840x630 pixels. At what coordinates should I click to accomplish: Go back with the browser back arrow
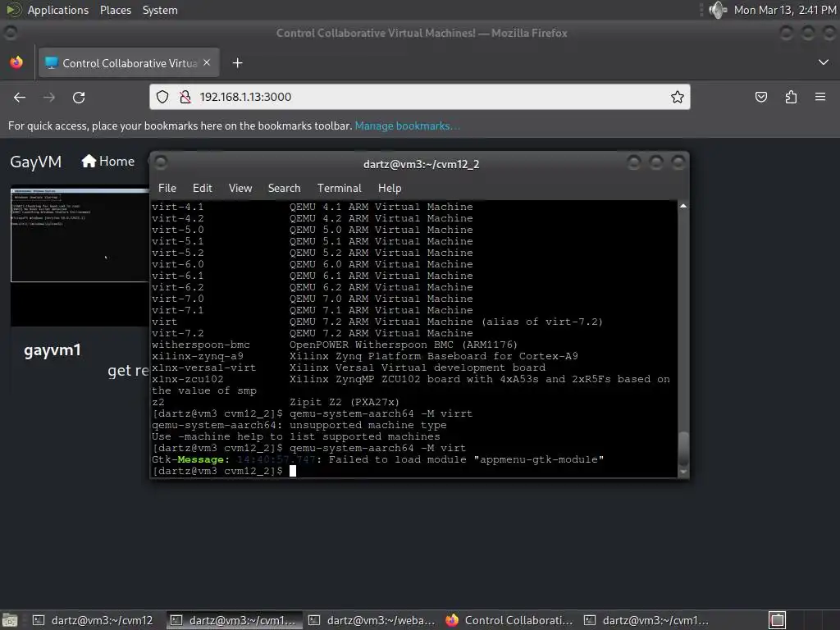click(20, 97)
